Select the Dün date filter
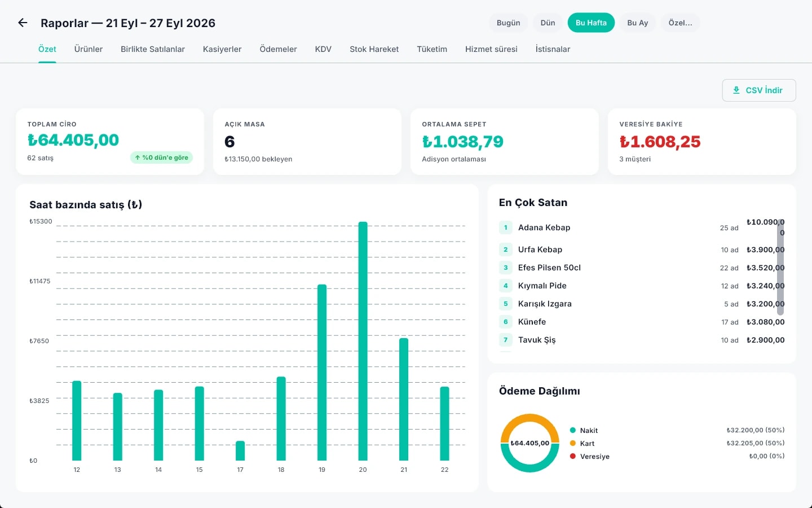This screenshot has height=508, width=812. [548, 23]
